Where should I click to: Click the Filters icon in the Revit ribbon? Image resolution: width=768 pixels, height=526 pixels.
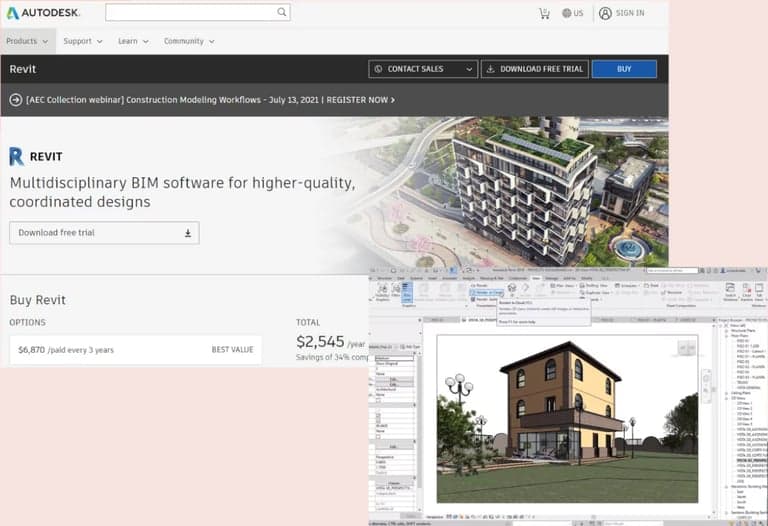396,290
